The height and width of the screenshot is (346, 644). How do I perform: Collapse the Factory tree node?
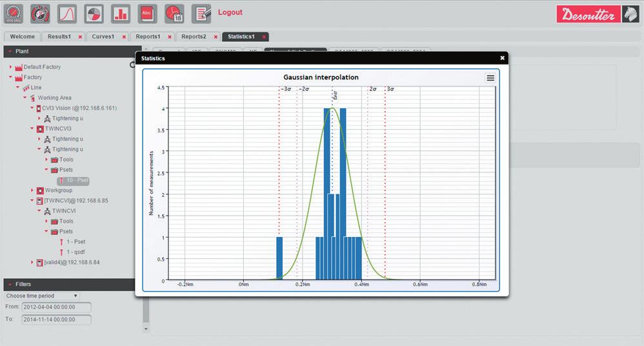11,77
